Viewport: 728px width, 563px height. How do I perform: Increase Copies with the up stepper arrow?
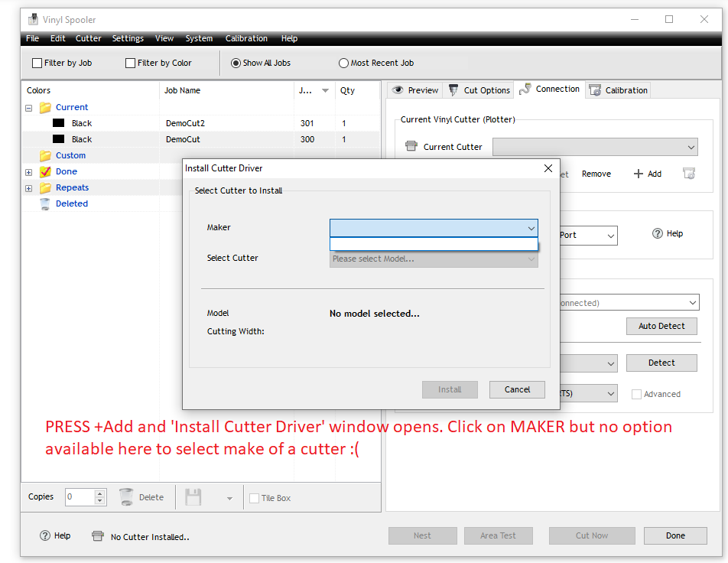(100, 493)
